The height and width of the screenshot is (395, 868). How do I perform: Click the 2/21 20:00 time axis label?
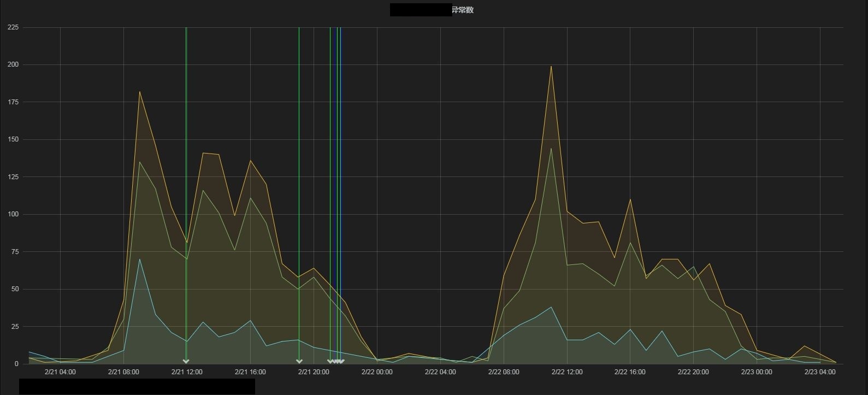pos(314,372)
